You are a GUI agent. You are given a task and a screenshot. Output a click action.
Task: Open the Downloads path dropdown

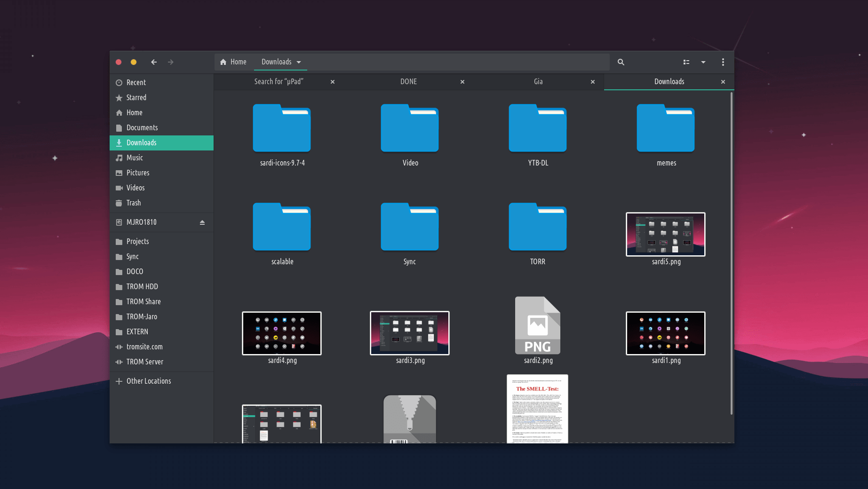tap(299, 62)
